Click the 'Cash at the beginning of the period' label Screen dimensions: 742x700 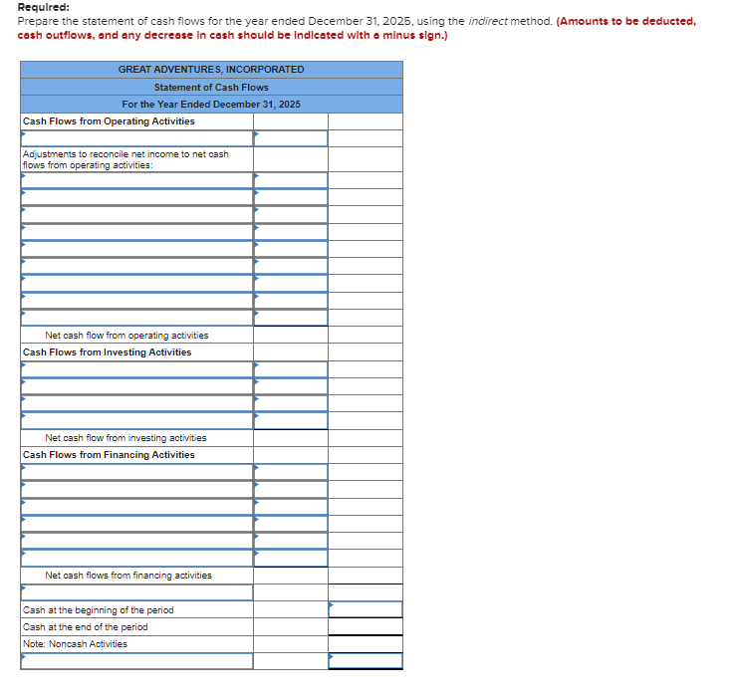99,610
